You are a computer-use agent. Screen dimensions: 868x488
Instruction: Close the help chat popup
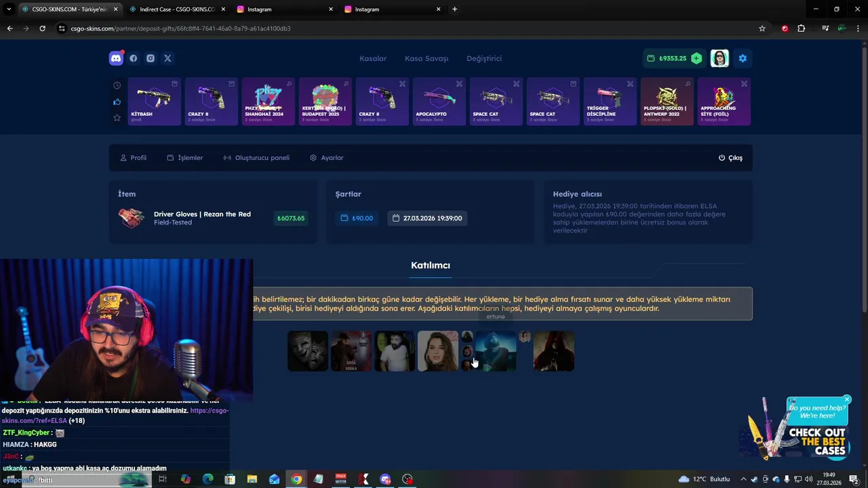(x=847, y=399)
